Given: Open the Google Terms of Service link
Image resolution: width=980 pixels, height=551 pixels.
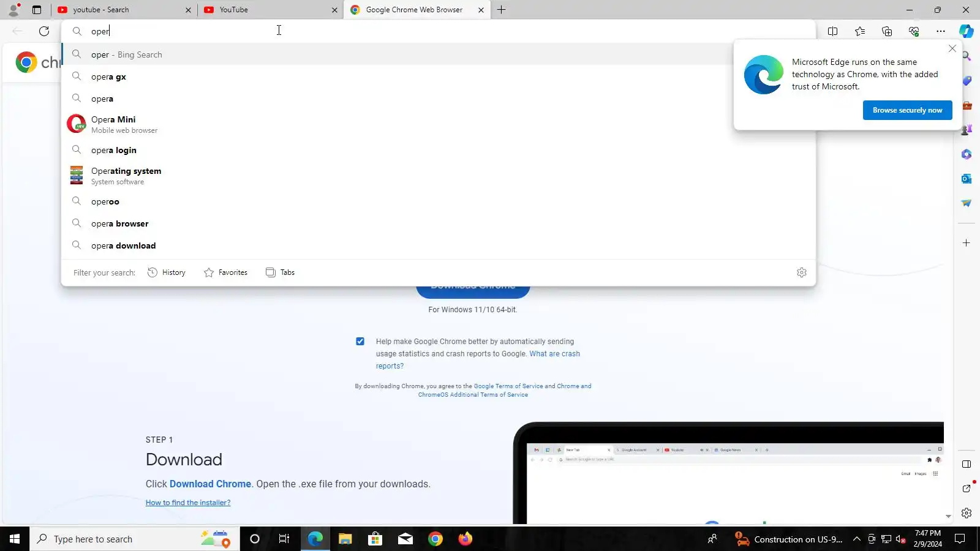Looking at the screenshot, I should [x=508, y=386].
